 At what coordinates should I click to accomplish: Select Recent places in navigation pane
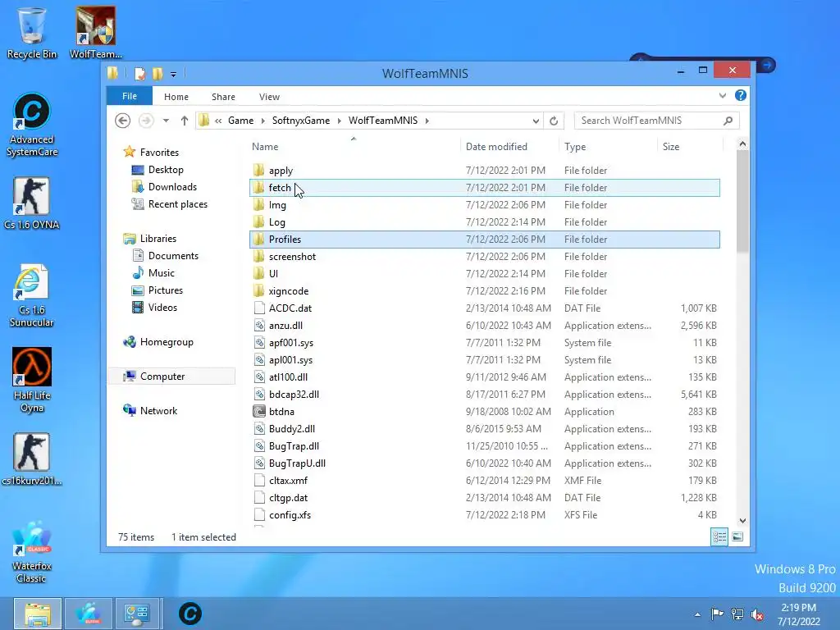pyautogui.click(x=177, y=204)
